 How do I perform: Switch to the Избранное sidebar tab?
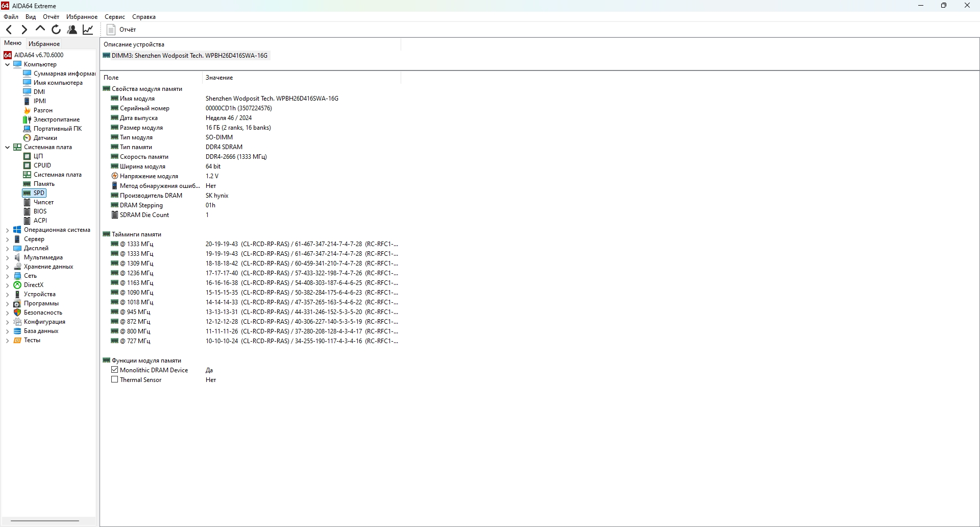[44, 44]
